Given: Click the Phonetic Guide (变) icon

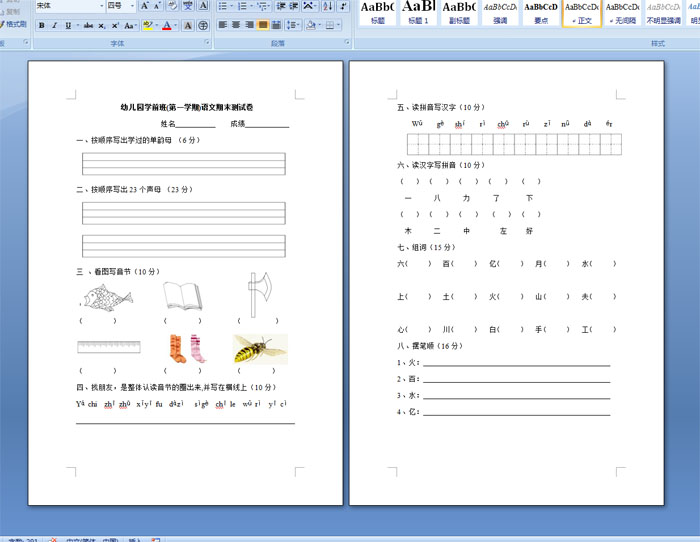Looking at the screenshot, I should [188, 6].
